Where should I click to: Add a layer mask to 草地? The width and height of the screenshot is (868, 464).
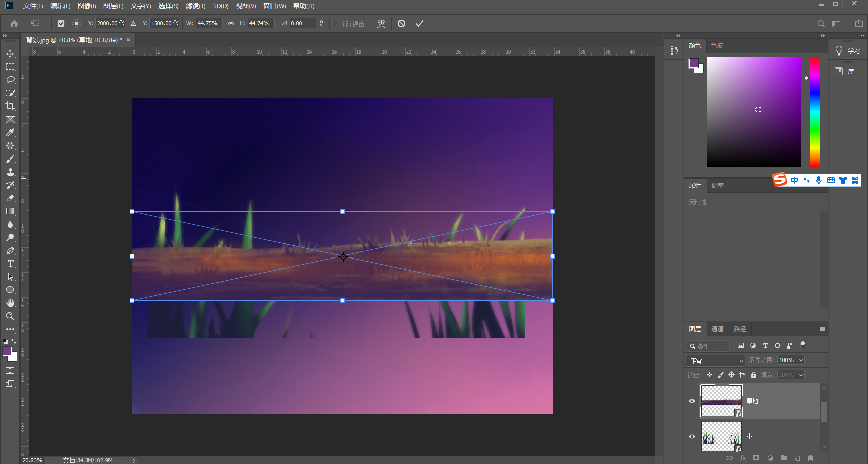click(756, 458)
